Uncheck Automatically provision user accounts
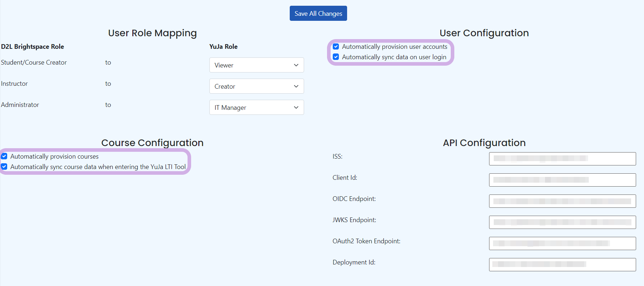 point(336,47)
